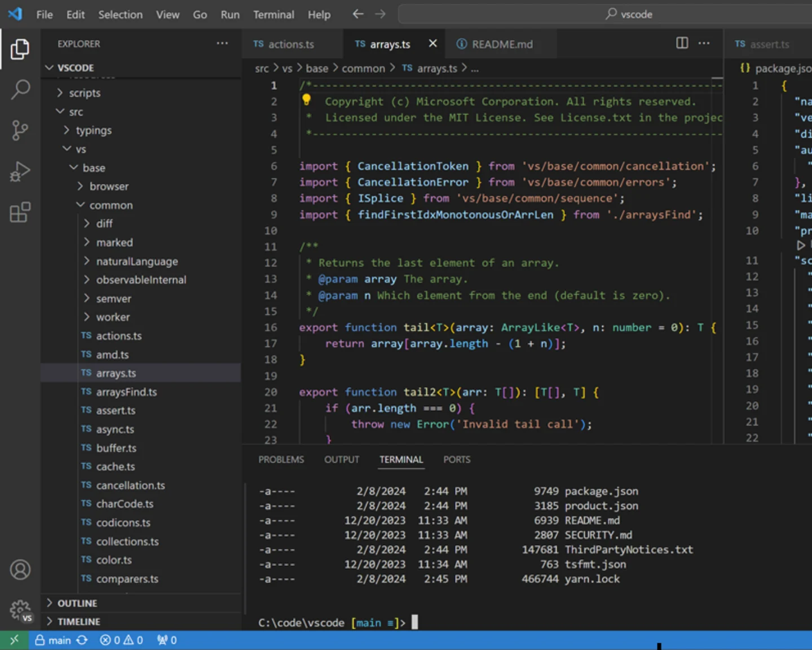Open the Accounts icon in activity bar
Viewport: 812px width, 650px height.
click(20, 570)
